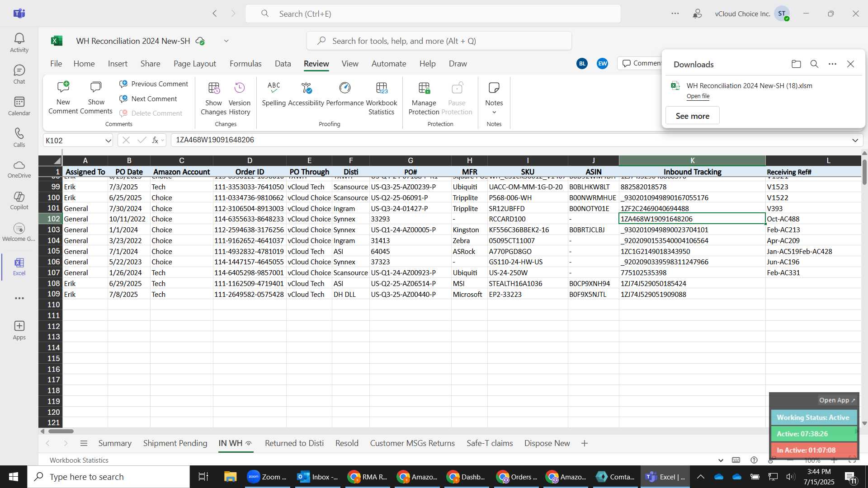The width and height of the screenshot is (868, 488).
Task: Open File Explorer from the taskbar
Action: [x=230, y=477]
